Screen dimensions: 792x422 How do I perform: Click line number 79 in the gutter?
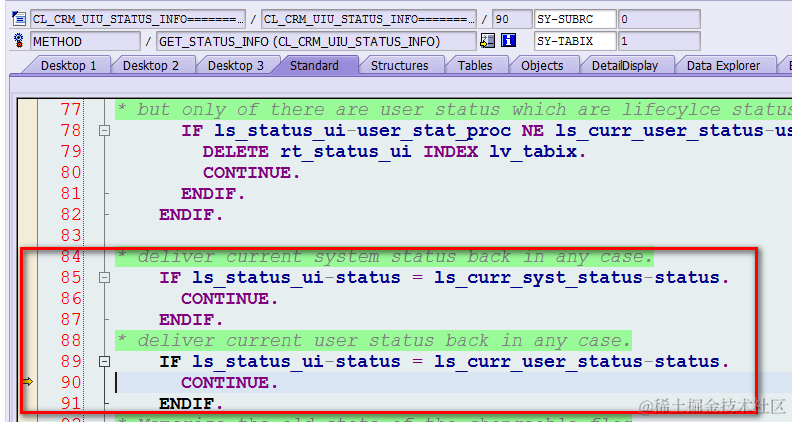(71, 152)
